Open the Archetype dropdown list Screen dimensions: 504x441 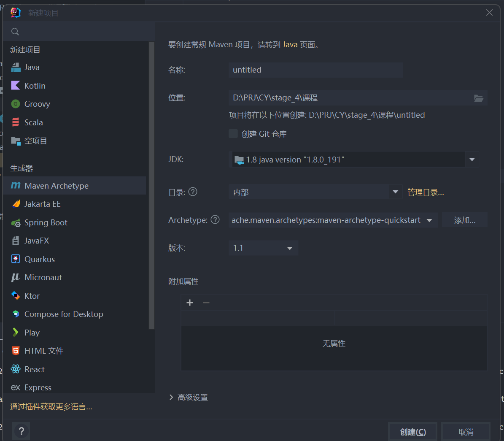[429, 220]
